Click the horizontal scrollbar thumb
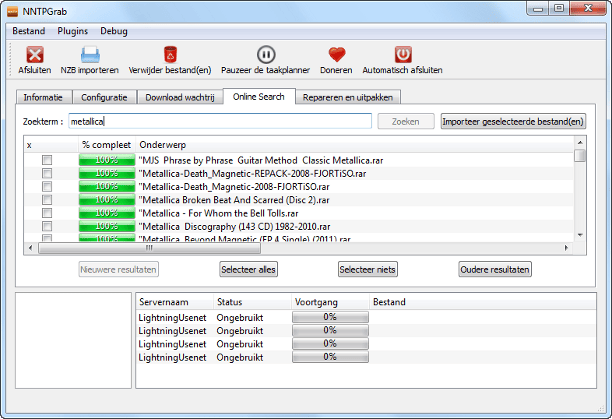612x419 pixels. [x=149, y=248]
